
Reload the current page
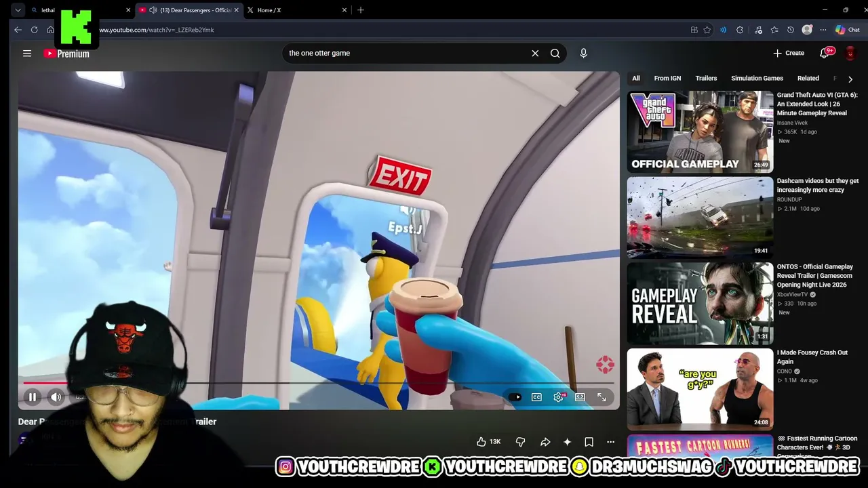click(x=34, y=30)
